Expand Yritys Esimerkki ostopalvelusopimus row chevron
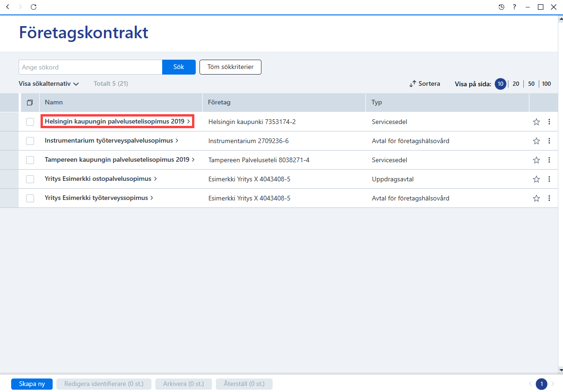This screenshot has height=392, width=563. point(156,179)
